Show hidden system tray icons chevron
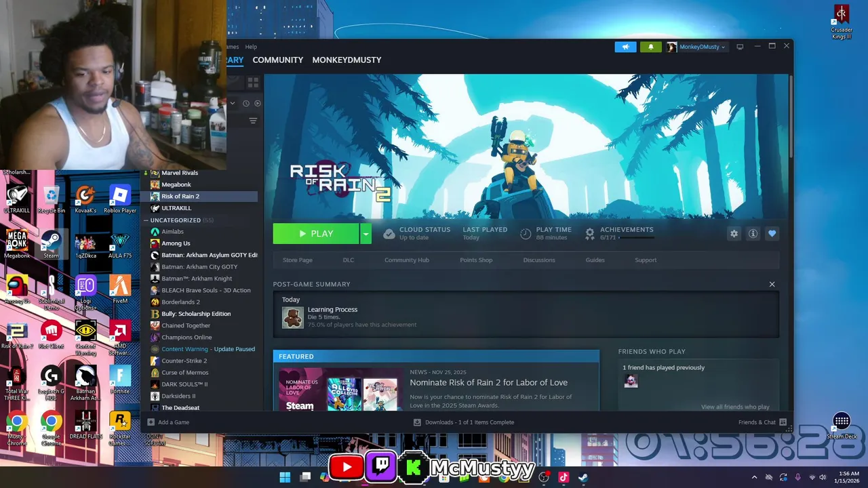868x488 pixels. 754,477
